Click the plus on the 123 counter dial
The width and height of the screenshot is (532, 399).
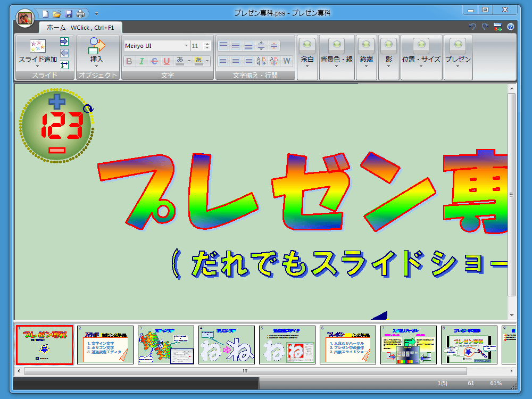(57, 102)
